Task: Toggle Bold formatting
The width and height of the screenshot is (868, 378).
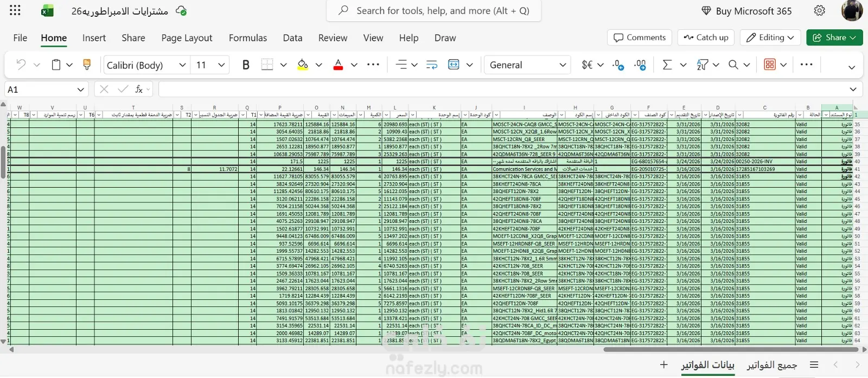Action: 246,65
